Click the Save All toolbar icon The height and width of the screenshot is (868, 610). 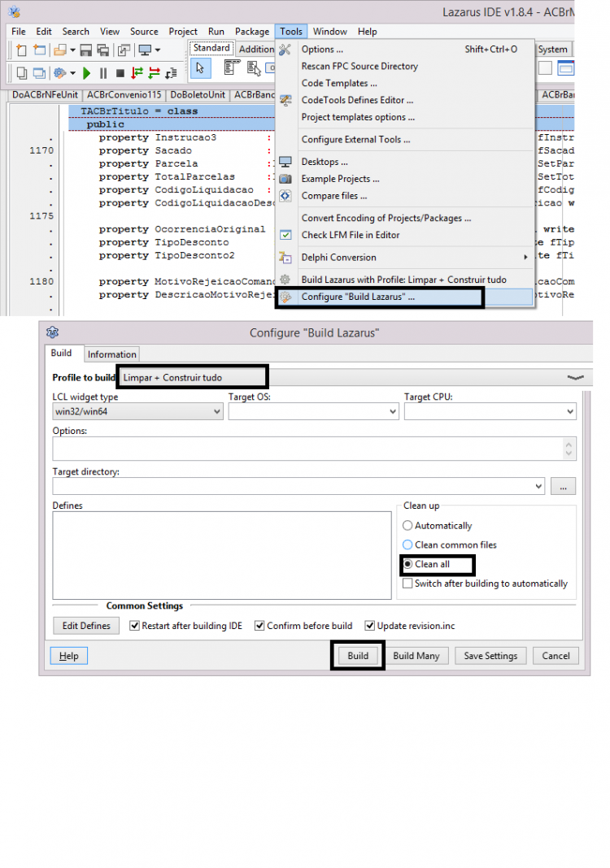pyautogui.click(x=103, y=50)
